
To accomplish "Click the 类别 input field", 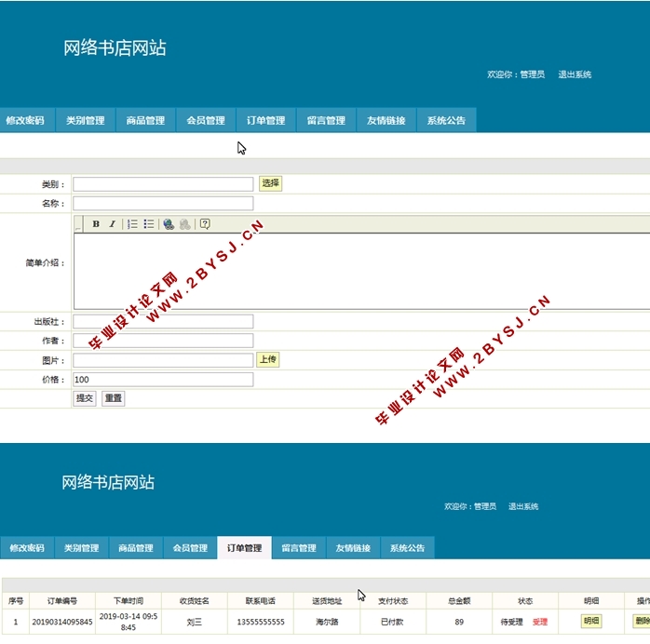I will click(x=163, y=184).
